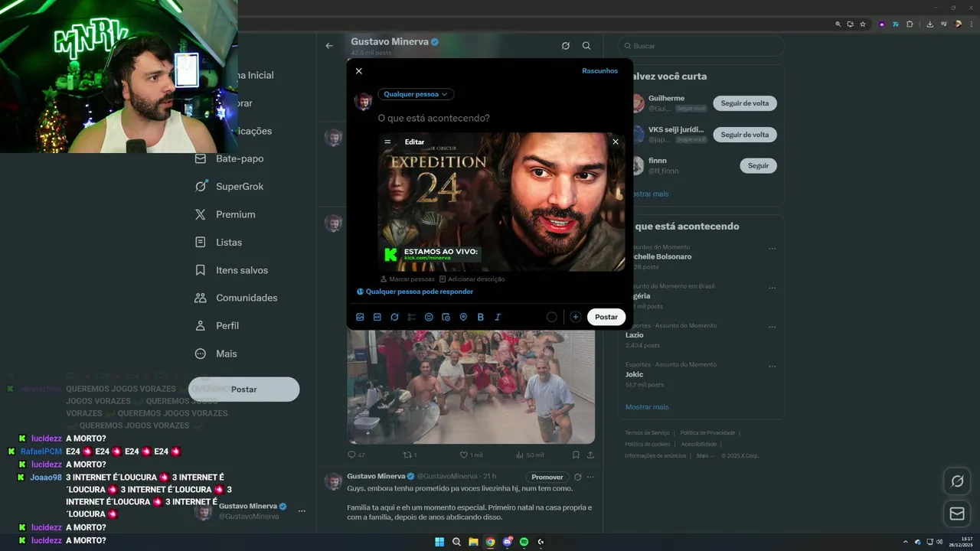Viewport: 980px width, 551px height.
Task: Click Grok icon in profile header
Action: [566, 46]
